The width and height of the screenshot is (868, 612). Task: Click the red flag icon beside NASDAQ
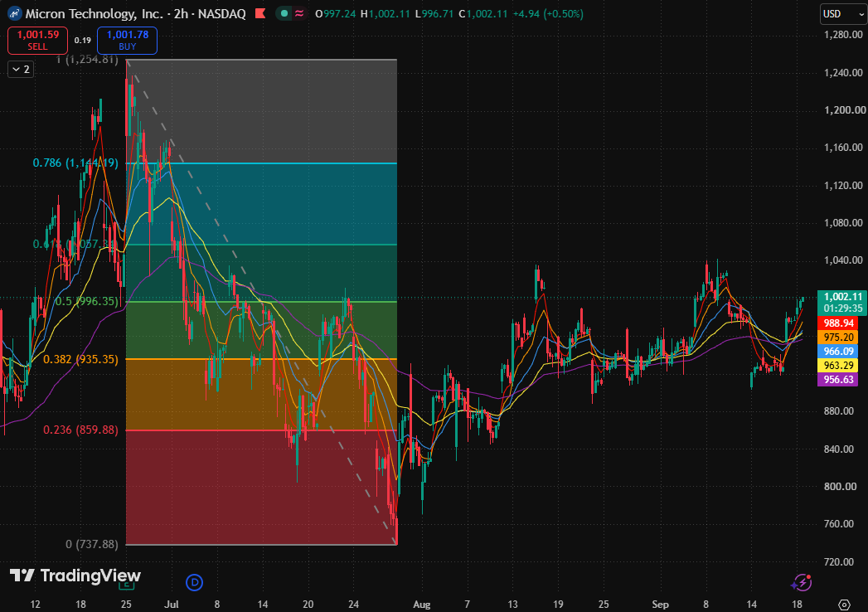pos(260,14)
